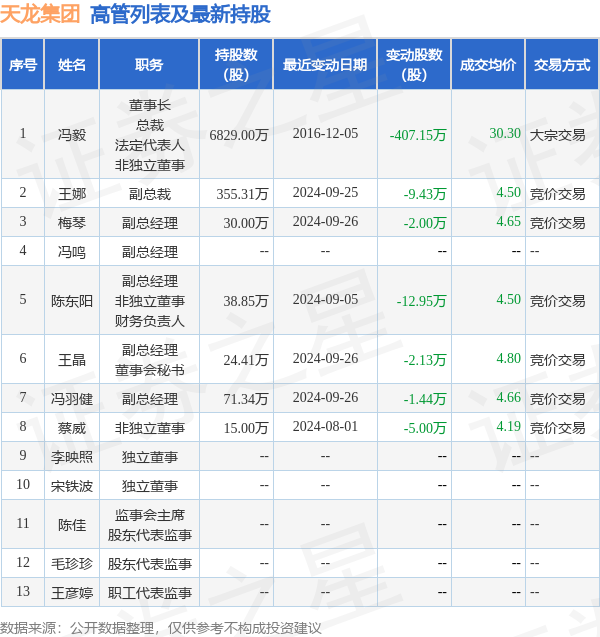Image resolution: width=600 pixels, height=637 pixels.
Task: Click the date 2024-09-05
Action: pyautogui.click(x=325, y=299)
